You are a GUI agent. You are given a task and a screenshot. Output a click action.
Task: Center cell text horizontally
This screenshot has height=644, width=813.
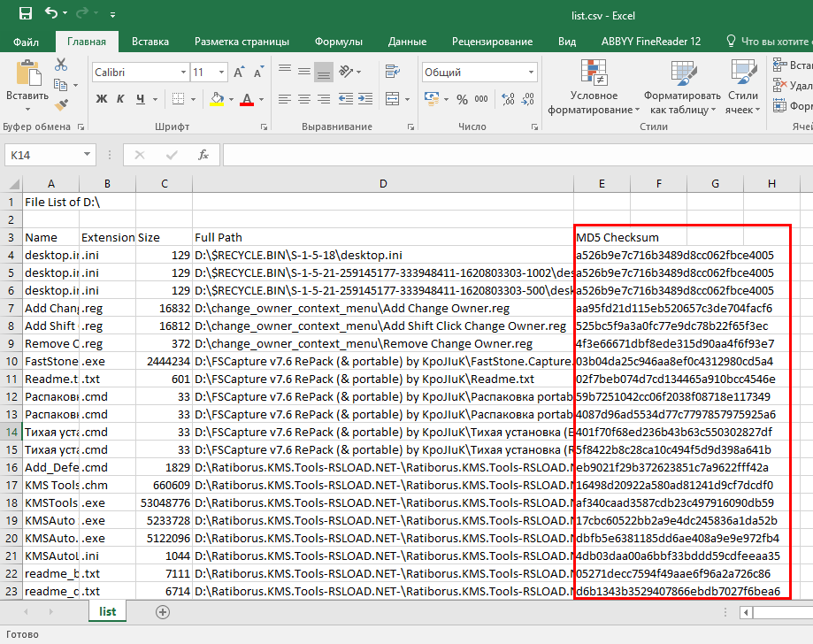click(304, 99)
